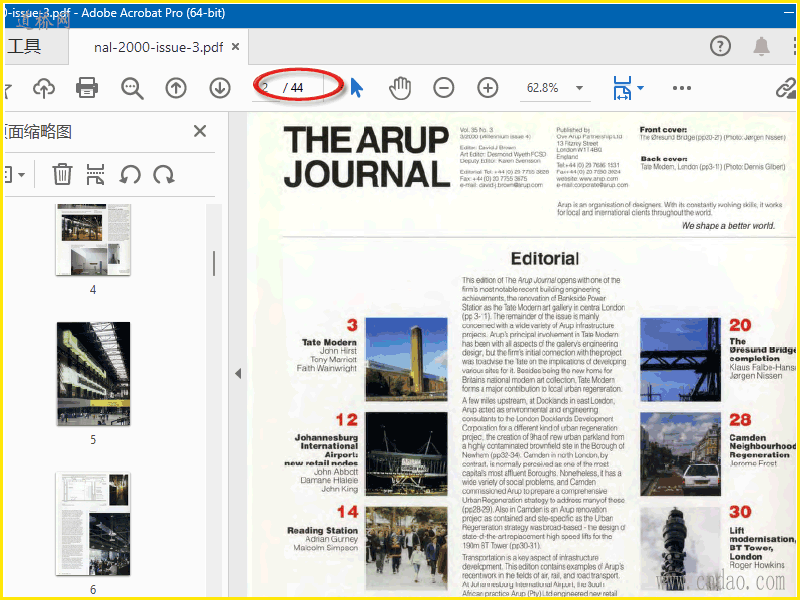
Task: Open the more tools ellipsis menu
Action: [x=682, y=88]
